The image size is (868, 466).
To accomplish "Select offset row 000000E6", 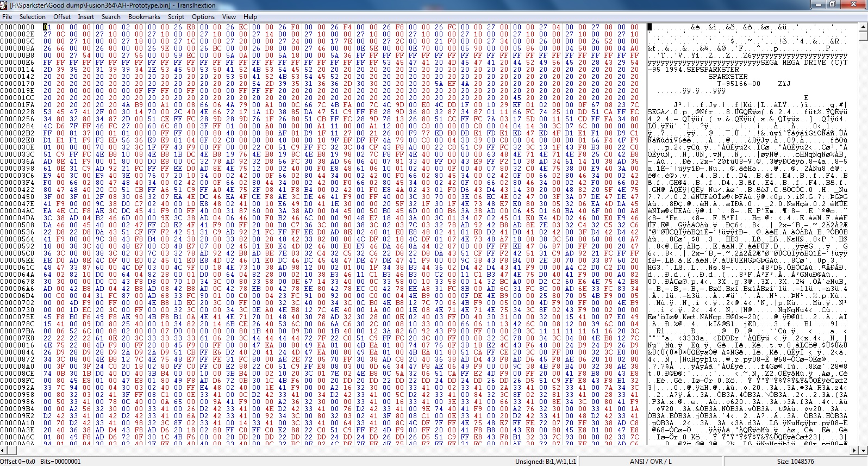I will (17, 62).
